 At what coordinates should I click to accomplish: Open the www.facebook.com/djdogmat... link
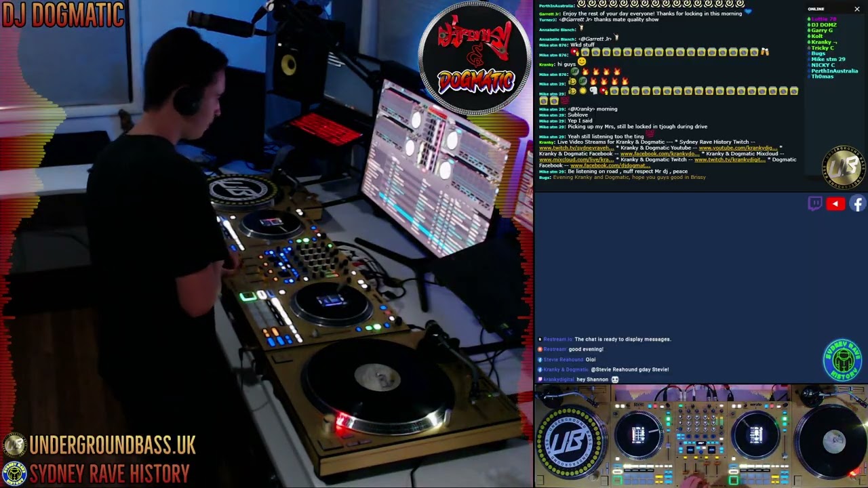pos(610,165)
